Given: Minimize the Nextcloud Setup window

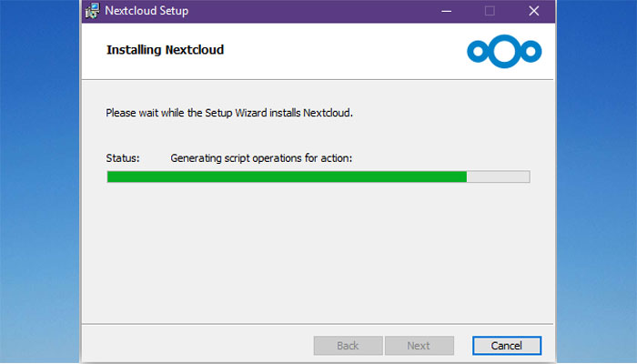Looking at the screenshot, I should [x=447, y=11].
